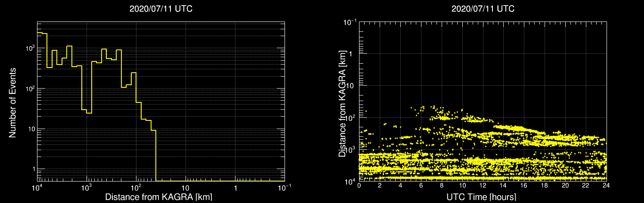Click the 10^-1 tick on histogram x-axis
This screenshot has width=644, height=203.
click(x=285, y=187)
